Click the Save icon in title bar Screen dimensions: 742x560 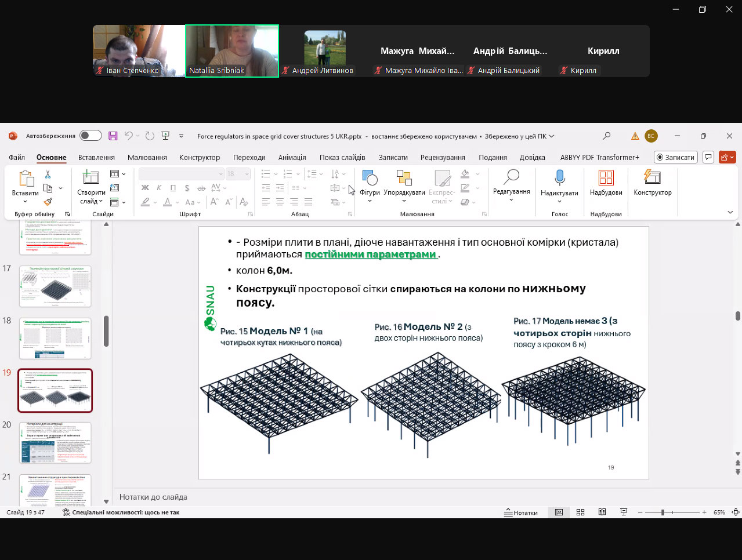(x=113, y=136)
